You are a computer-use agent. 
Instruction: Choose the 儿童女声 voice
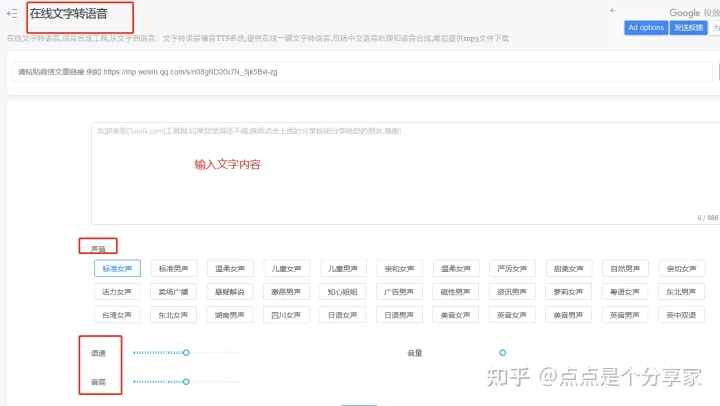point(287,269)
